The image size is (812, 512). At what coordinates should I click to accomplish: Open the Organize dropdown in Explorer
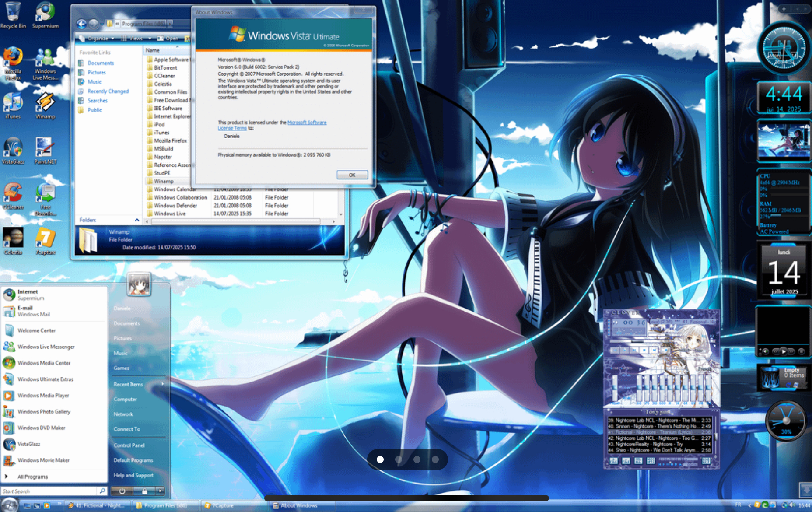coord(97,39)
